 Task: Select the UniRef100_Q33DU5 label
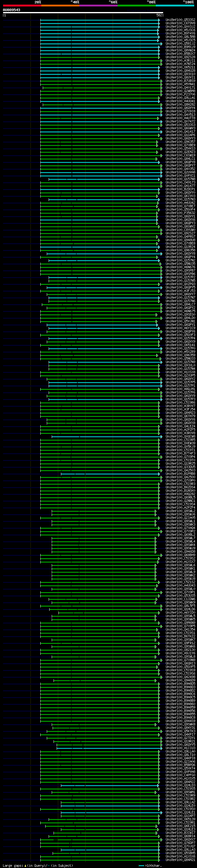point(180,467)
